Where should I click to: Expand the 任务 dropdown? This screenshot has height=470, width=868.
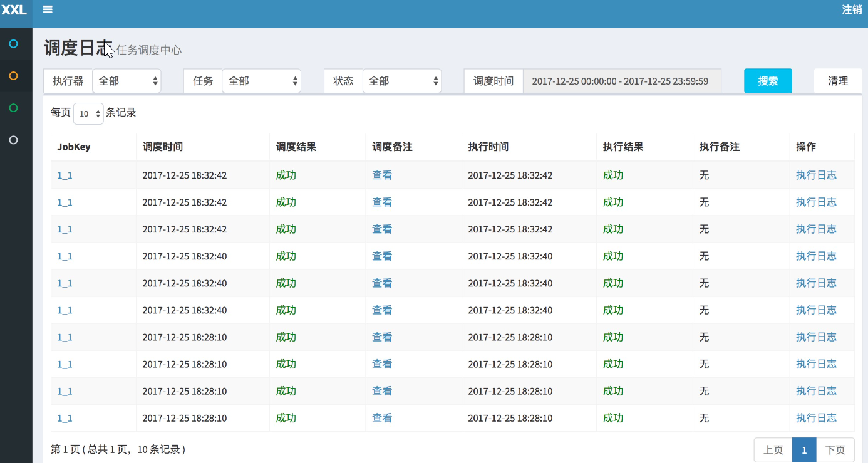[x=262, y=81]
